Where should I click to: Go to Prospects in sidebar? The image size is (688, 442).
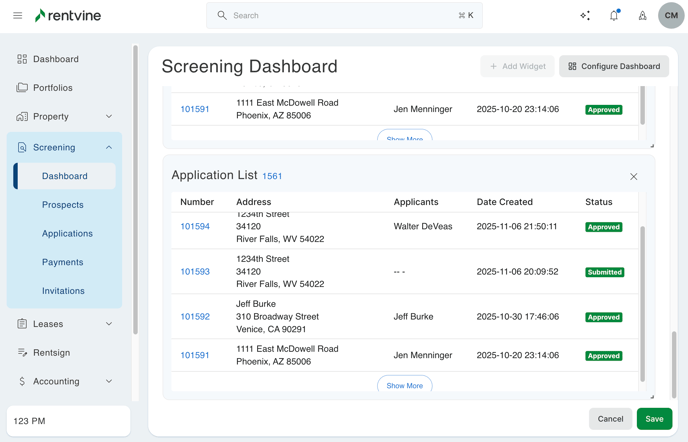(63, 205)
